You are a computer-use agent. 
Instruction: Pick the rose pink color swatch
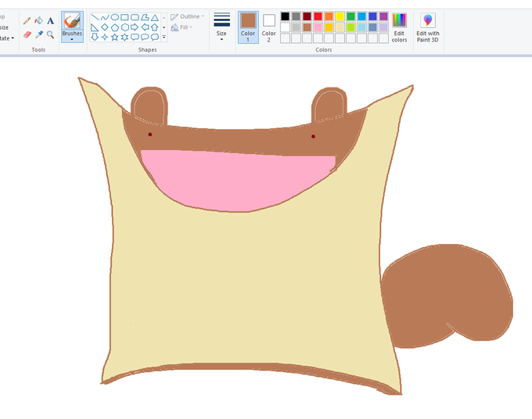(x=318, y=27)
